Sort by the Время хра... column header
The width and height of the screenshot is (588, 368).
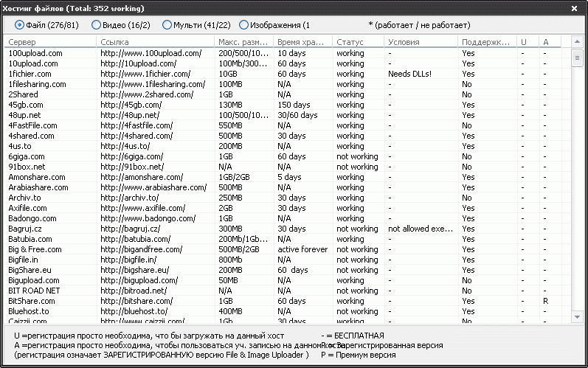click(x=303, y=42)
